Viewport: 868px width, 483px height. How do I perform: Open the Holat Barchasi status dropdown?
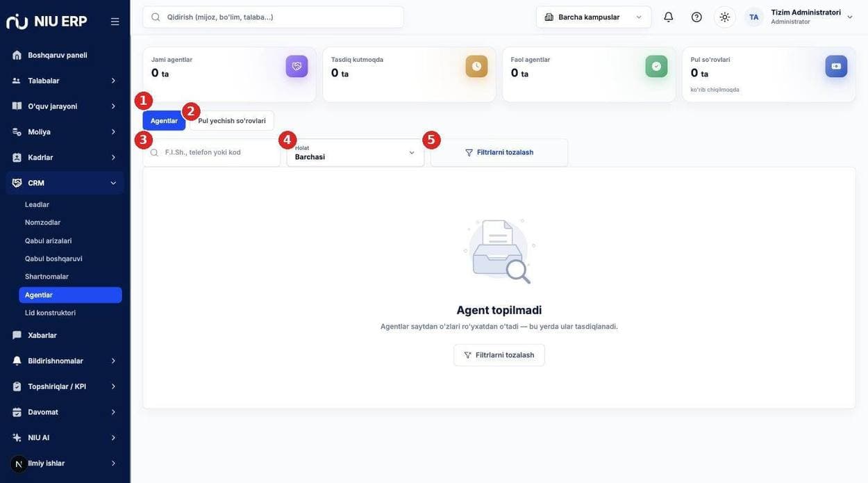[356, 153]
